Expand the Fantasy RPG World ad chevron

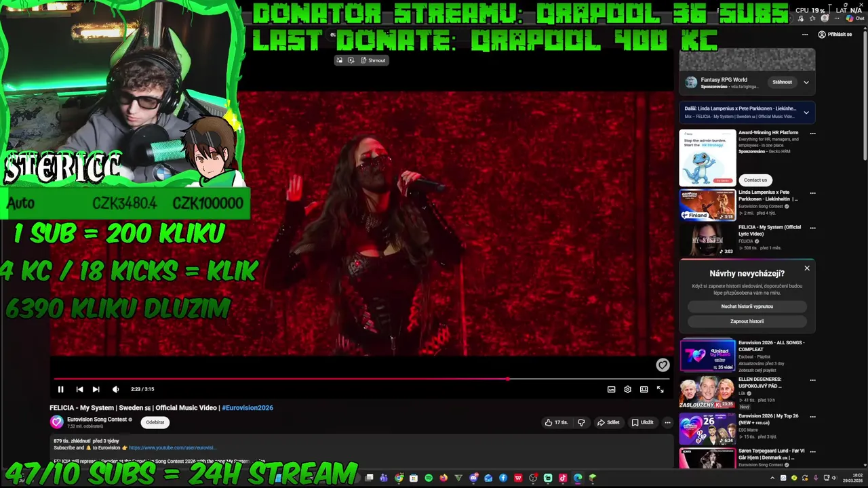806,82
